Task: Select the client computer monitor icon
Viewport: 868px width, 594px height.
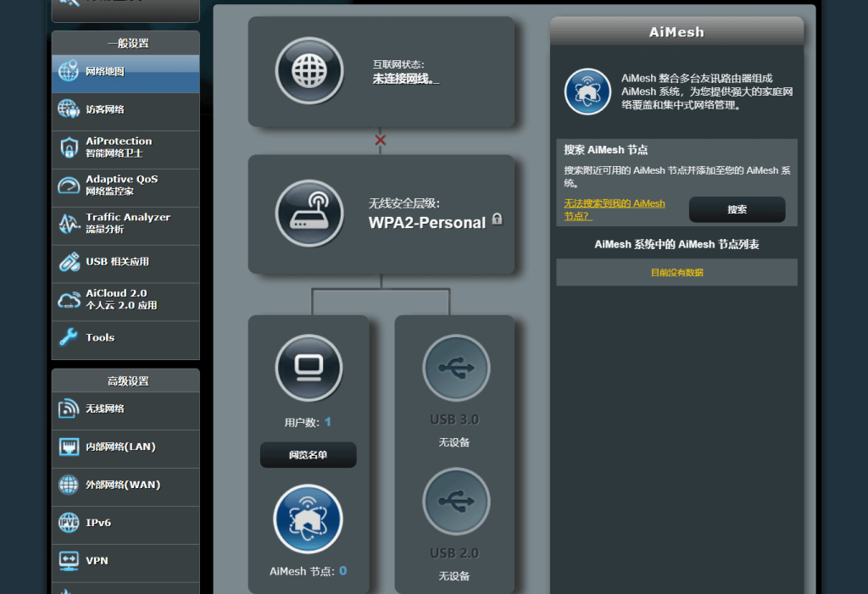Action: [309, 368]
